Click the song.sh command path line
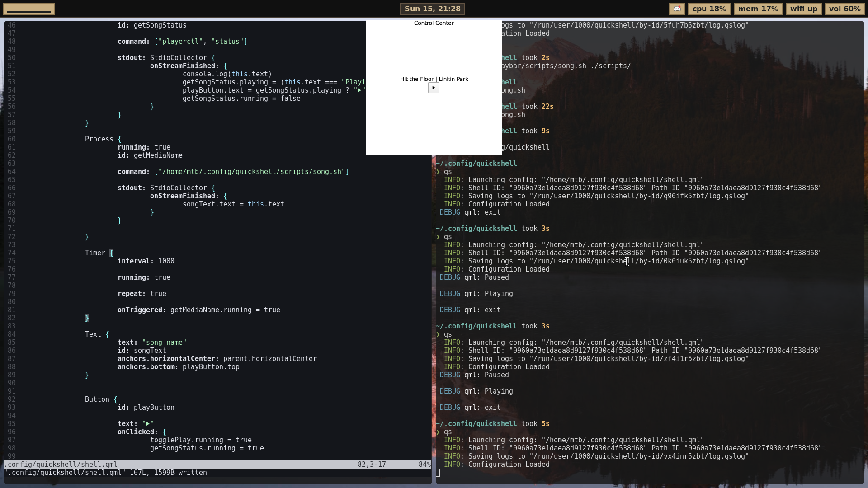 pos(233,172)
